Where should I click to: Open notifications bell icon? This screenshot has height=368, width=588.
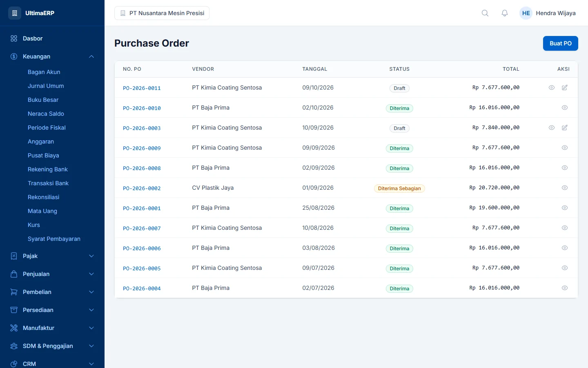tap(505, 13)
